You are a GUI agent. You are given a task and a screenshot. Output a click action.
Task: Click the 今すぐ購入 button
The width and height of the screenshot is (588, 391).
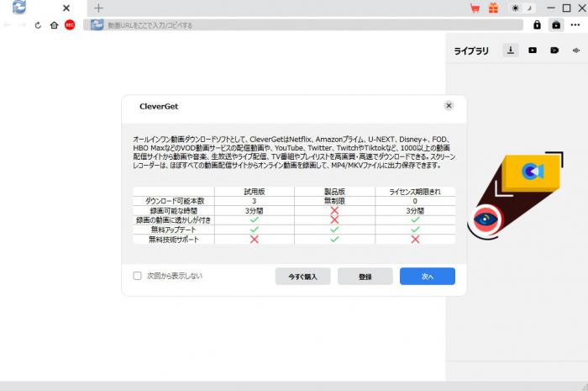point(302,276)
